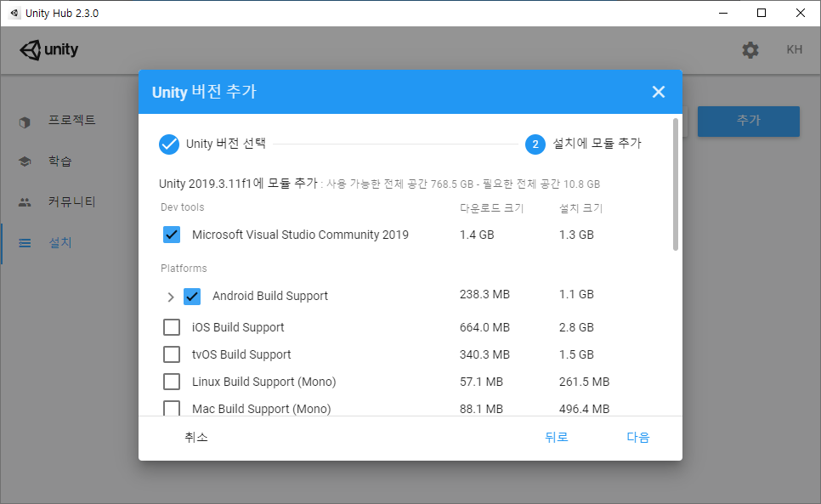Click the 취소 cancel button
The image size is (821, 504).
point(196,437)
